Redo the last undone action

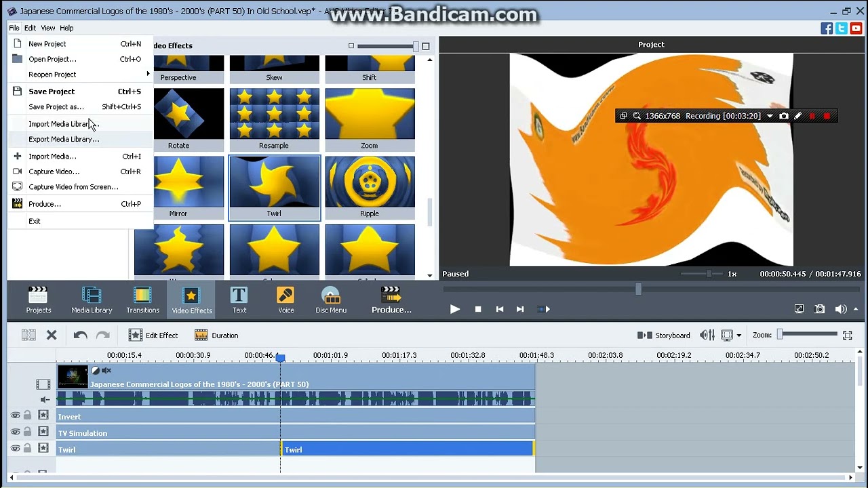103,335
